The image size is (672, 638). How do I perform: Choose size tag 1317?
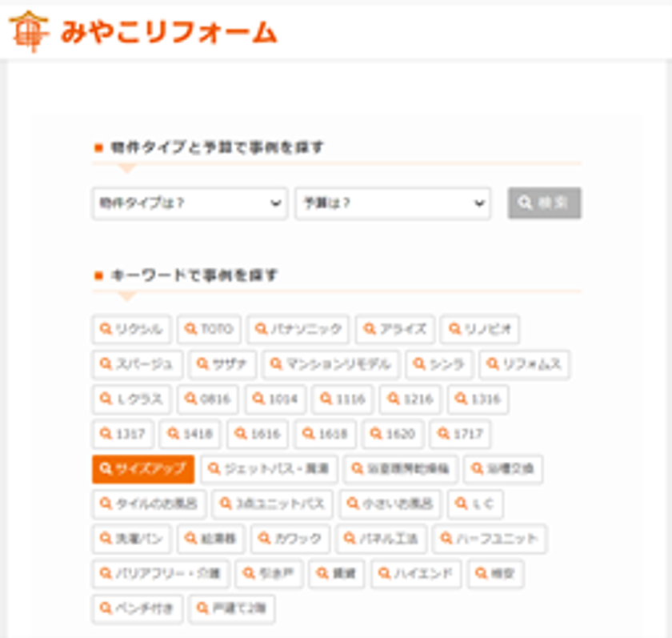click(122, 434)
